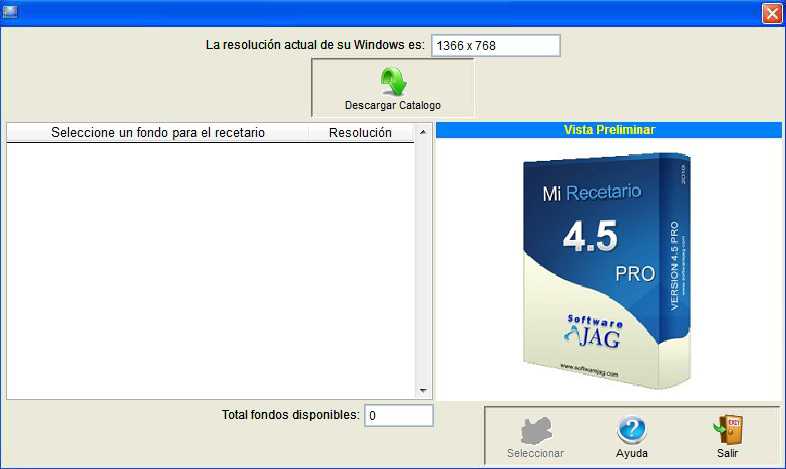The image size is (786, 469).
Task: Click the Windows resolution field showing 1366 x 768
Action: click(496, 46)
